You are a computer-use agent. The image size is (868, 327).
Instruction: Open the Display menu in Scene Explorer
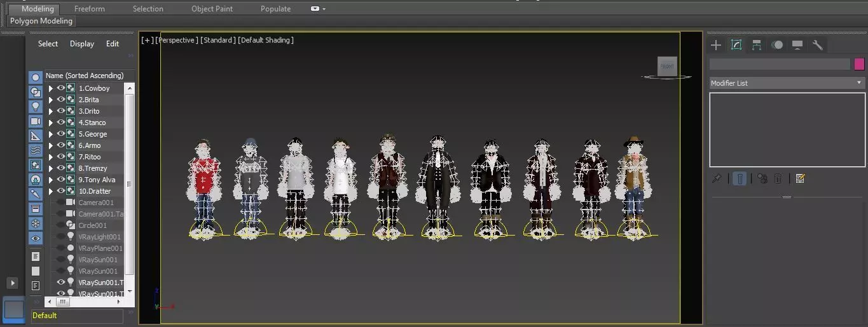point(82,44)
